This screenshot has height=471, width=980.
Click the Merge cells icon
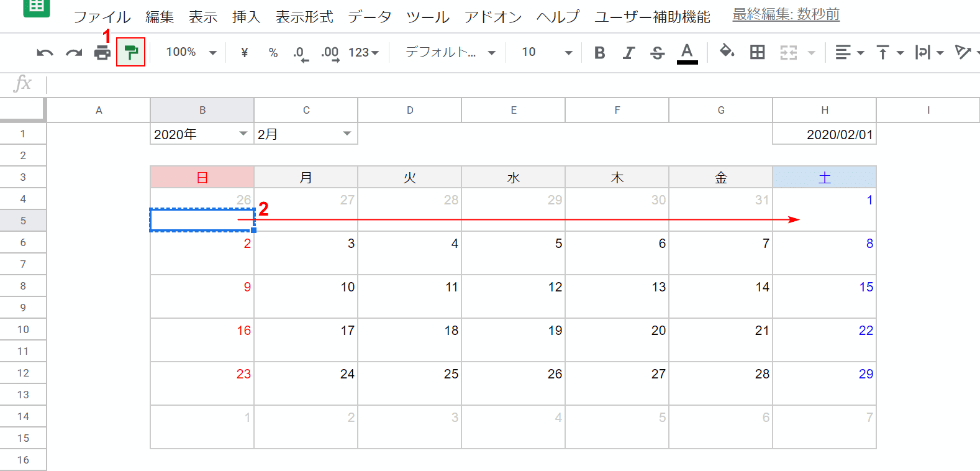click(x=788, y=53)
